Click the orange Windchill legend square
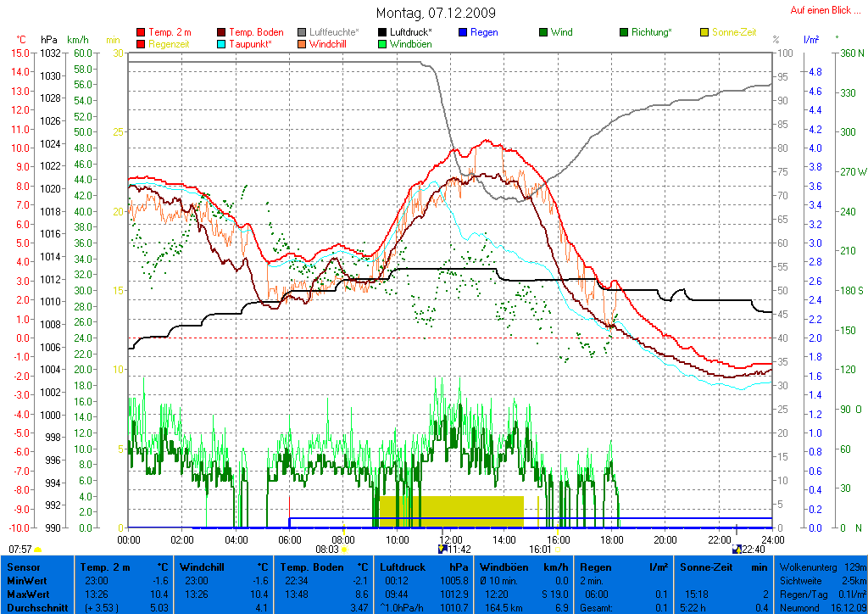 coord(302,44)
